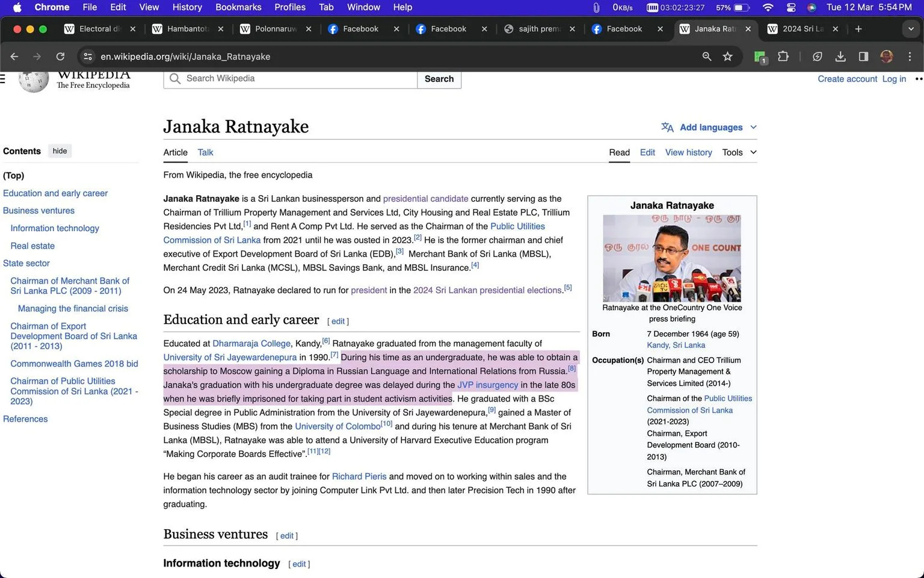
Task: Expand the Add languages dropdown
Action: coord(709,127)
